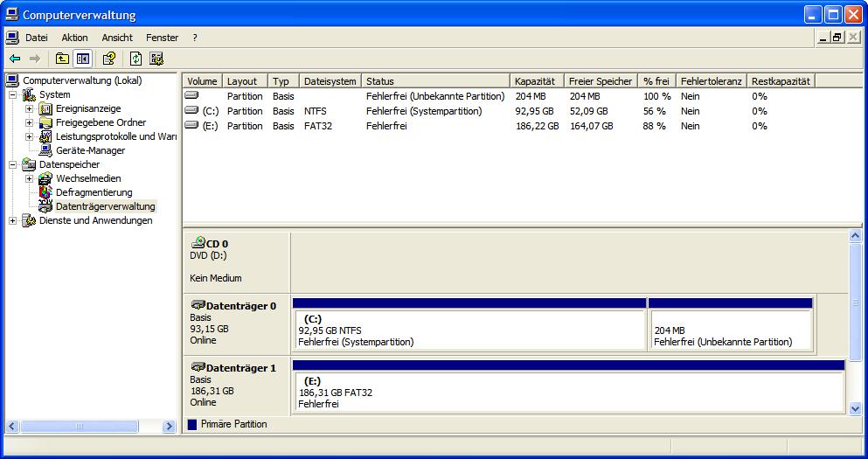
Task: Restore the inner MDI window
Action: coord(837,38)
